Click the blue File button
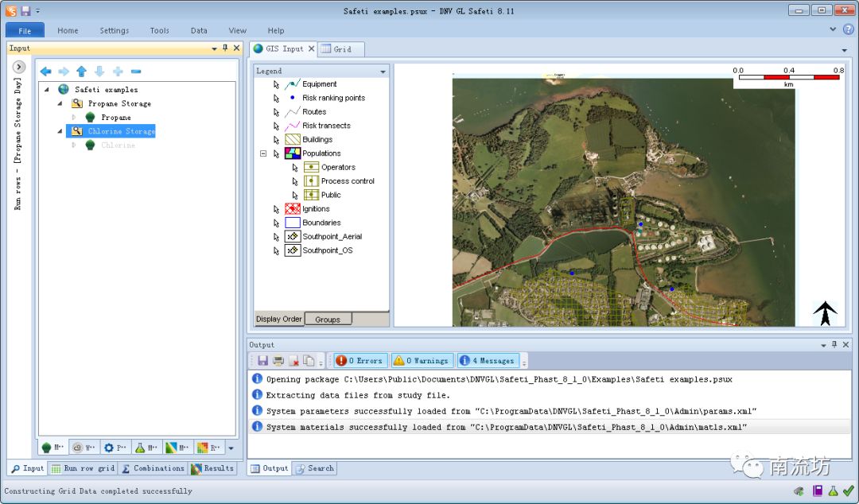859x504 pixels. [25, 31]
